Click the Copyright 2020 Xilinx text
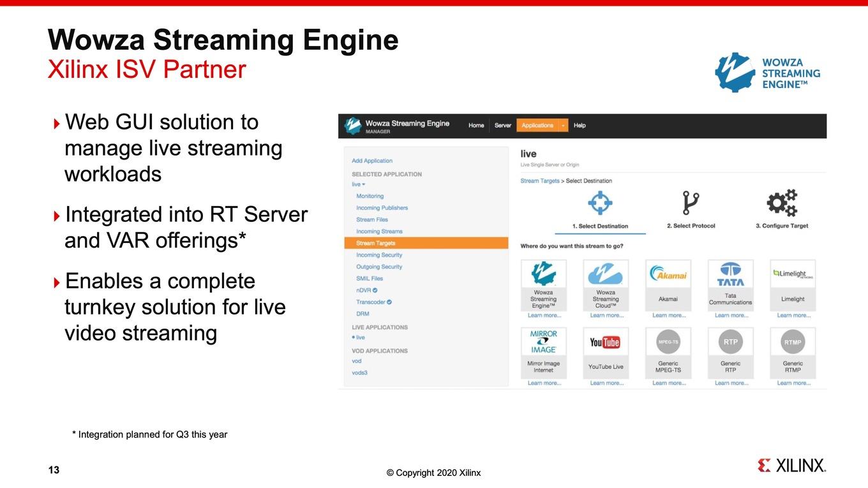 tap(434, 473)
